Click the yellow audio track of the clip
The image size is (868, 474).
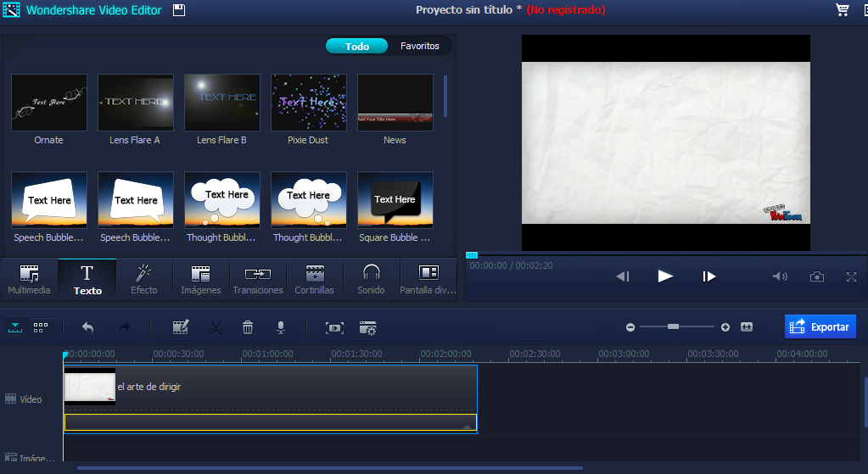pos(270,422)
